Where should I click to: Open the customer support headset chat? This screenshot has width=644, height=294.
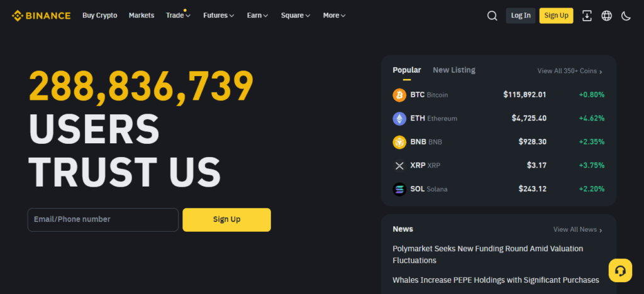(x=620, y=271)
